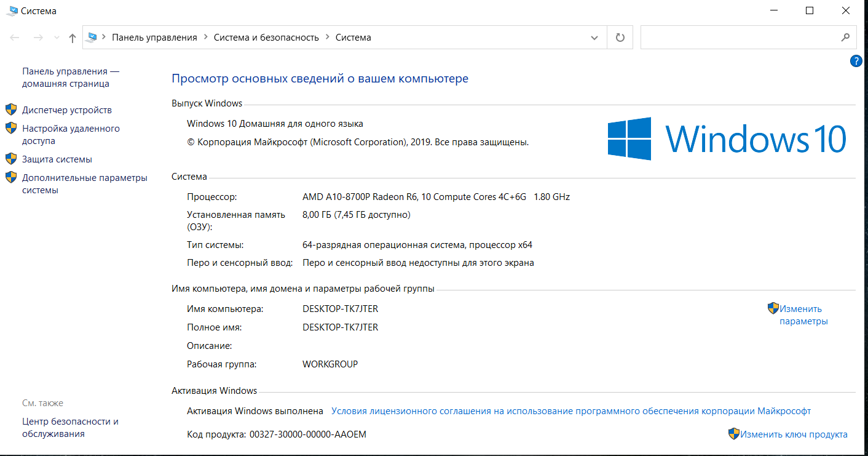Screen dimensions: 868x456
Task: Open Панель управления — домашняя страница
Action: click(71, 78)
